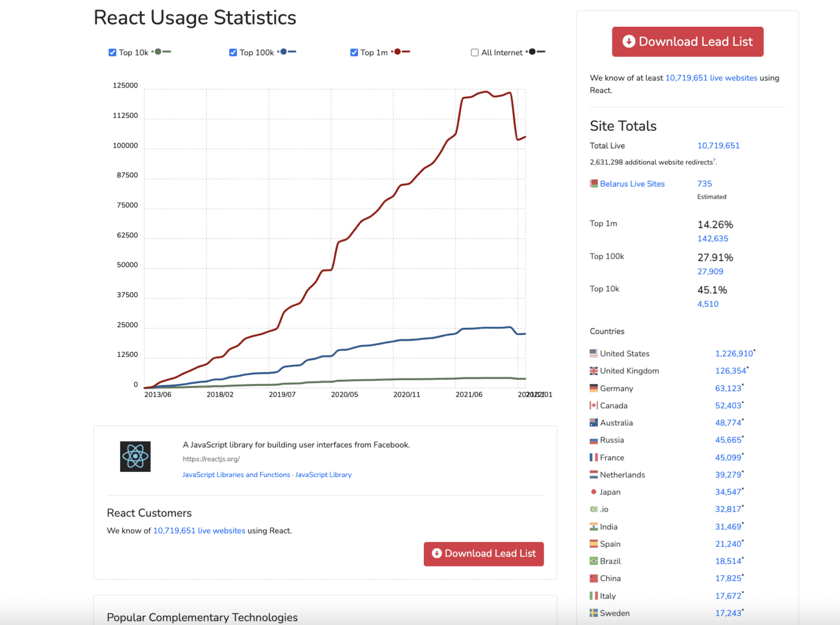Uncheck the Top 1m checkbox

tap(354, 52)
